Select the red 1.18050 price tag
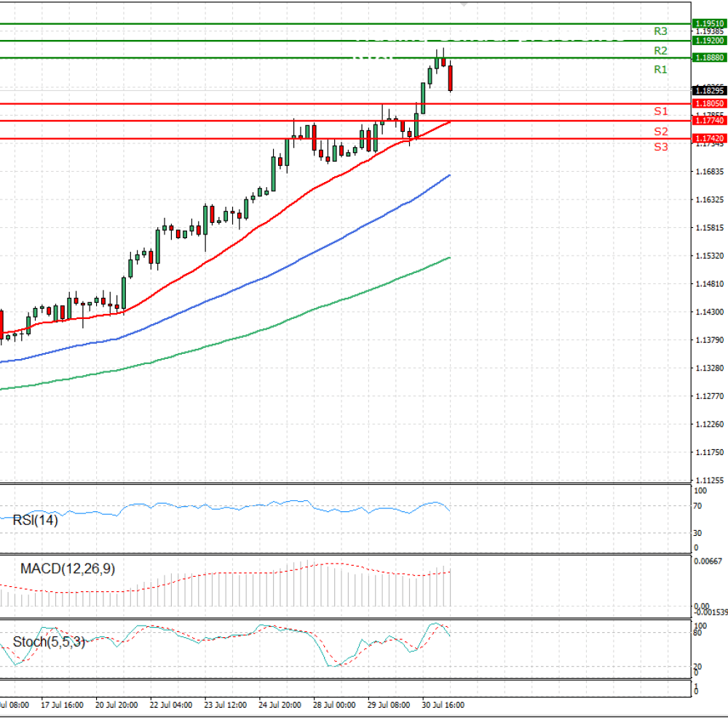Image resolution: width=728 pixels, height=718 pixels. 709,103
